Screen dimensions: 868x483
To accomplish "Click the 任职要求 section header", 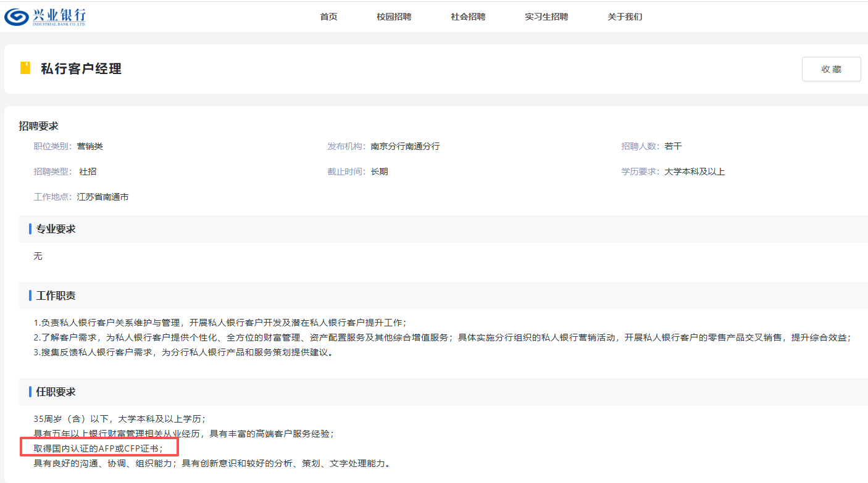I will click(x=56, y=392).
